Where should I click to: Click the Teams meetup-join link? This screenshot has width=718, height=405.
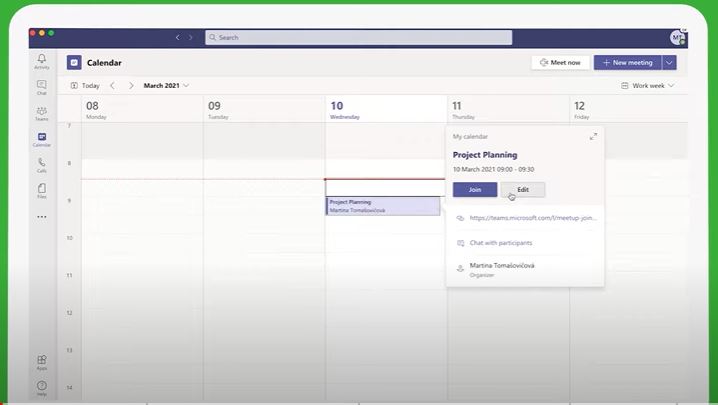[x=532, y=217]
